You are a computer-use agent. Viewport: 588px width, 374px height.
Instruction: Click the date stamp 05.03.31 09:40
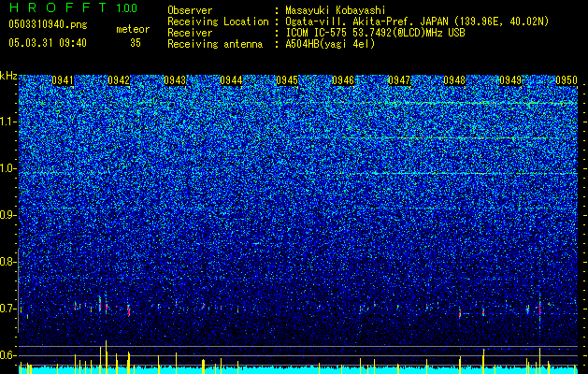point(48,43)
